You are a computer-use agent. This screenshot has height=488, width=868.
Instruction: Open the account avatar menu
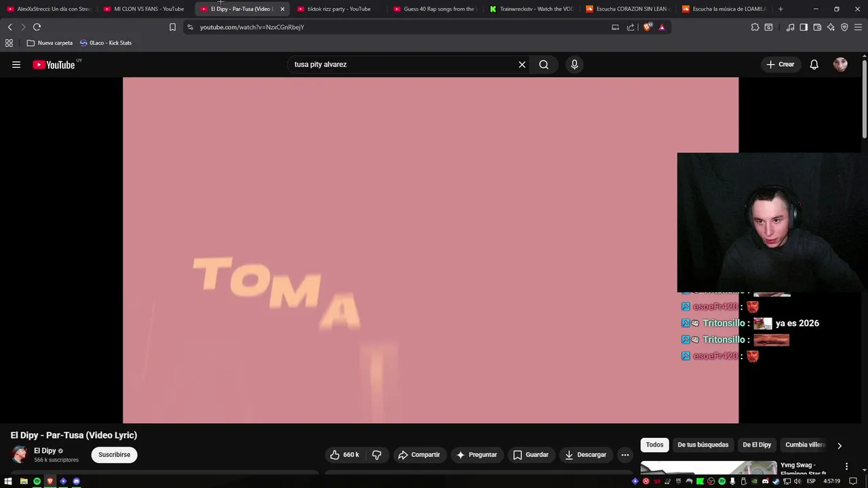(x=840, y=64)
